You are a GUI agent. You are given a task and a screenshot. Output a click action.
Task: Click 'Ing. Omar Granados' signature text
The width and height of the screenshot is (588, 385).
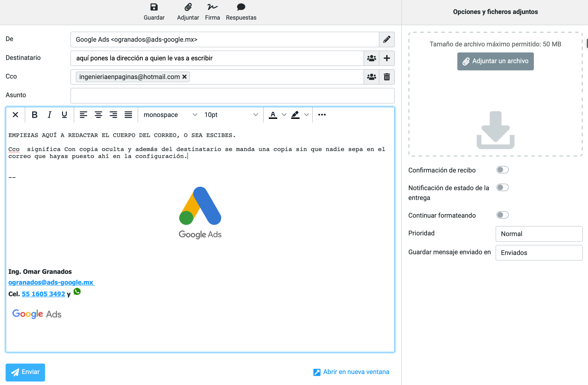click(40, 272)
